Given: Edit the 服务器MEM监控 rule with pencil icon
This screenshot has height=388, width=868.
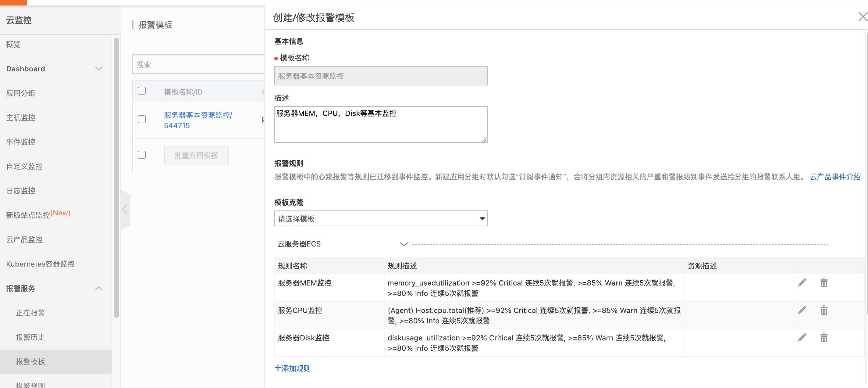Looking at the screenshot, I should coord(802,282).
